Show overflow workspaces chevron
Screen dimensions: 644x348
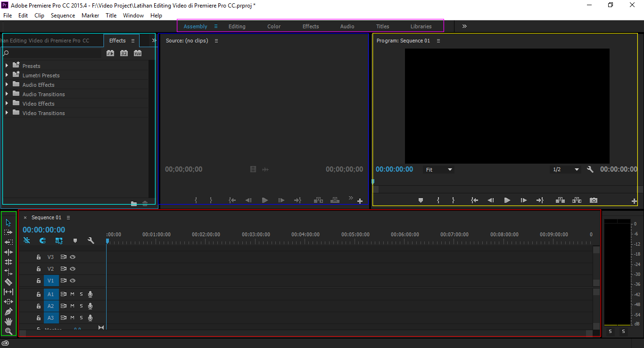pos(464,26)
